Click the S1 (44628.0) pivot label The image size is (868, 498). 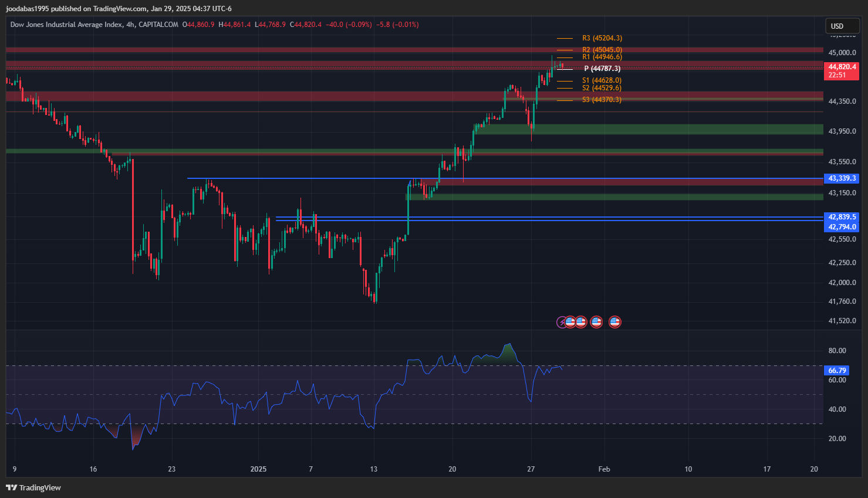coord(602,80)
